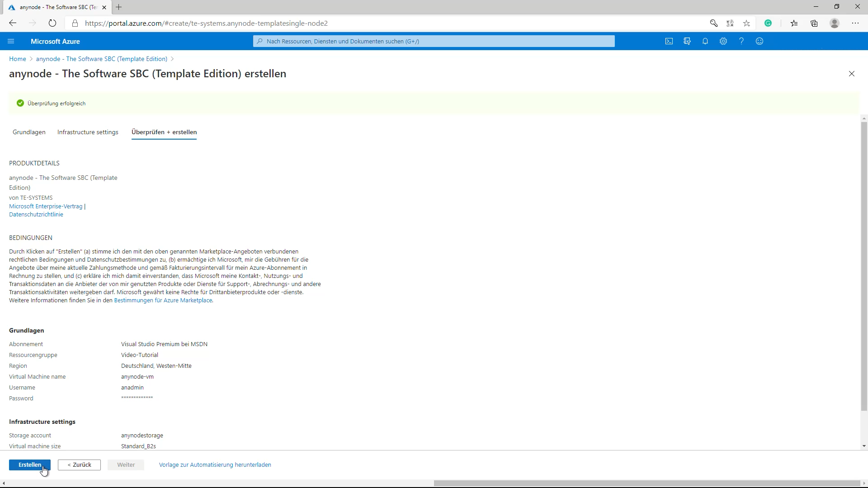Click the scroll up arrow
The height and width of the screenshot is (488, 868).
[x=864, y=118]
